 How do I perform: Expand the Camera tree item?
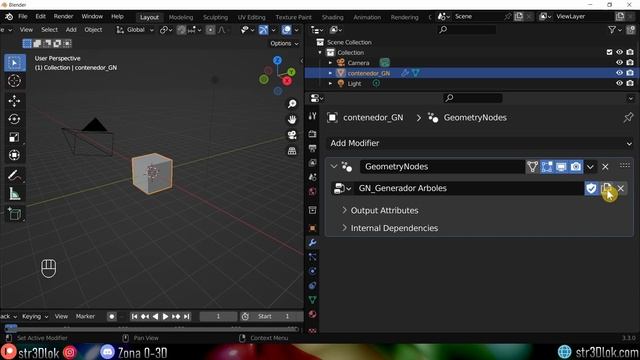[x=330, y=63]
